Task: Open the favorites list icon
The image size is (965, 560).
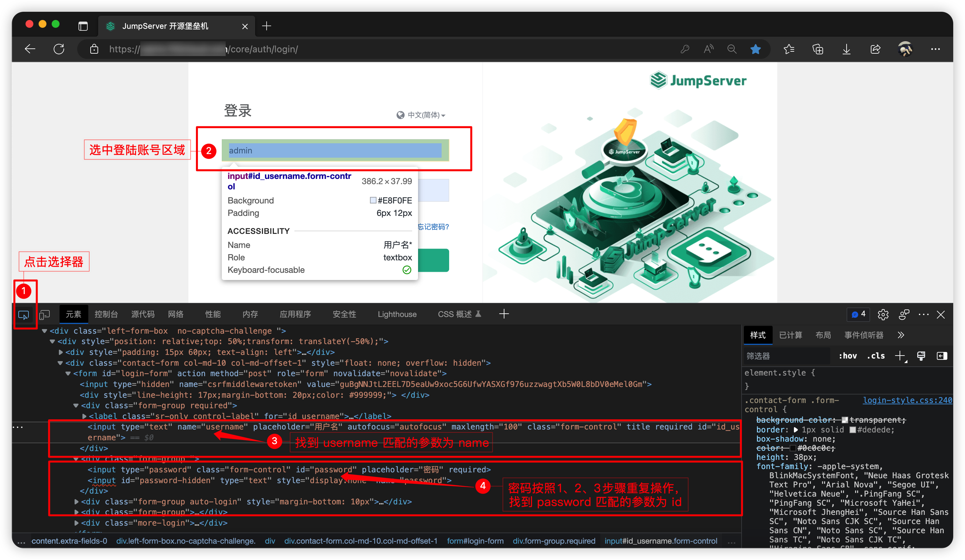Action: tap(789, 49)
